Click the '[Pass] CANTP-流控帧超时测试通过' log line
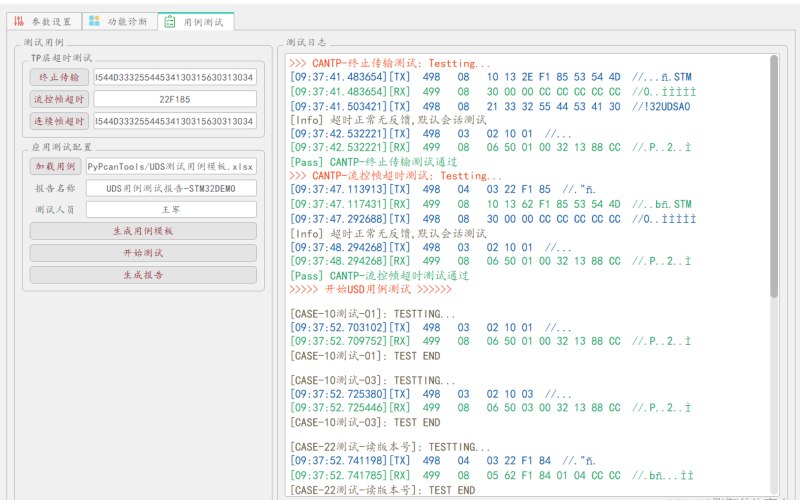Screen dimensions: 800x500 pyautogui.click(x=379, y=276)
